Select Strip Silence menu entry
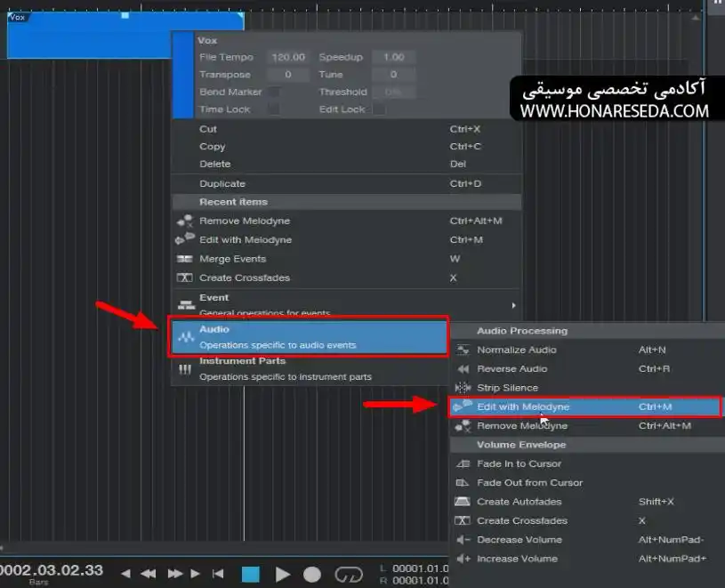This screenshot has width=725, height=588. coord(587,388)
